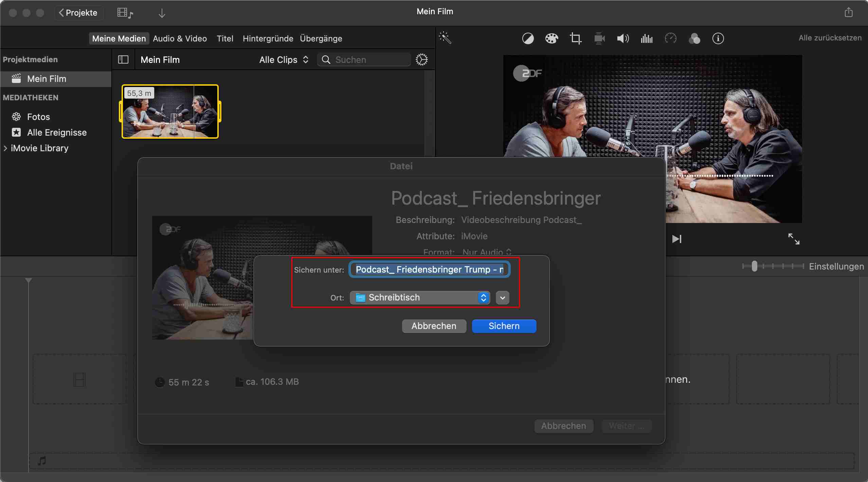This screenshot has height=482, width=868.
Task: Open the clip filter and audio effects icon
Action: (x=694, y=38)
